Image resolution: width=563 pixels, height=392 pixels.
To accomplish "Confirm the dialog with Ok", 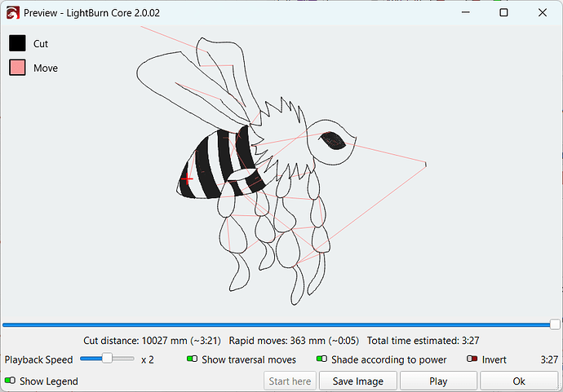I will coord(519,381).
